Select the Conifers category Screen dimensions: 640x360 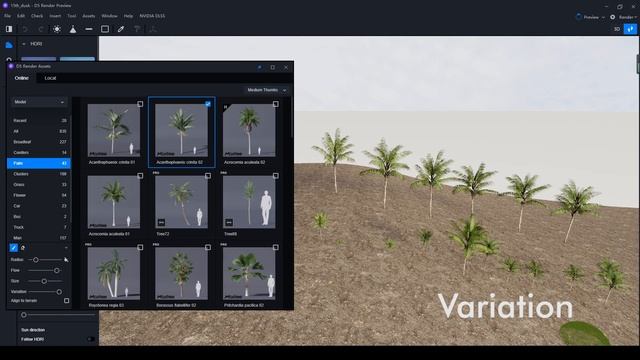(x=39, y=152)
